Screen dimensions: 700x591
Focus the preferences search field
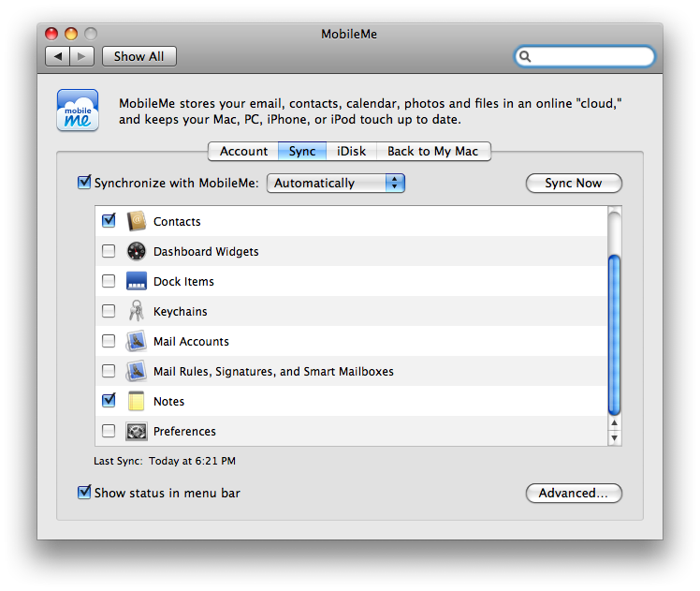click(585, 56)
